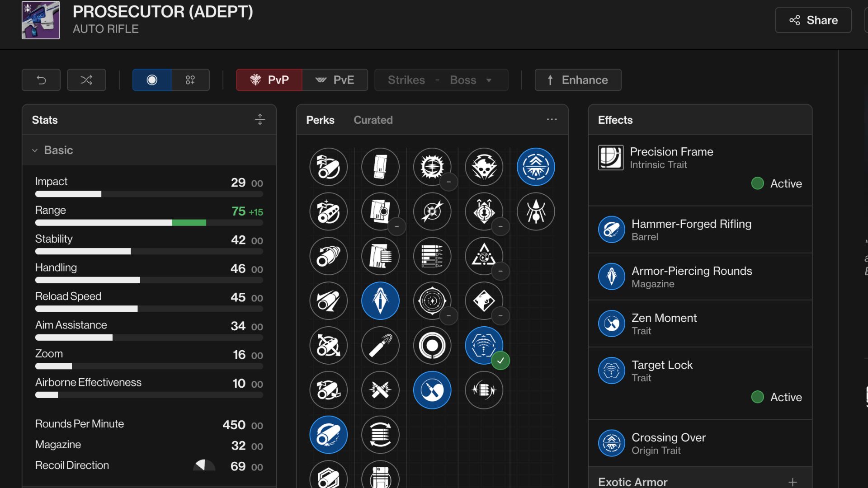
Task: Toggle Precision Frame Active indicator
Action: point(758,183)
